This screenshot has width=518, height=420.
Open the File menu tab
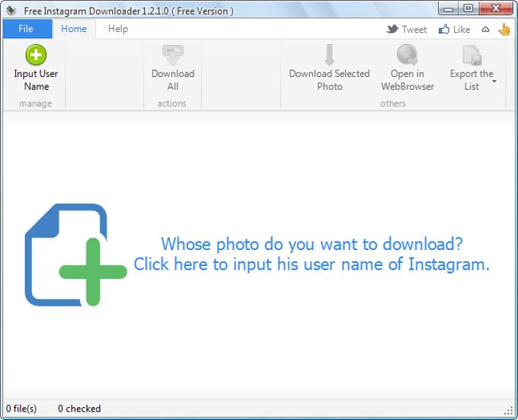27,29
